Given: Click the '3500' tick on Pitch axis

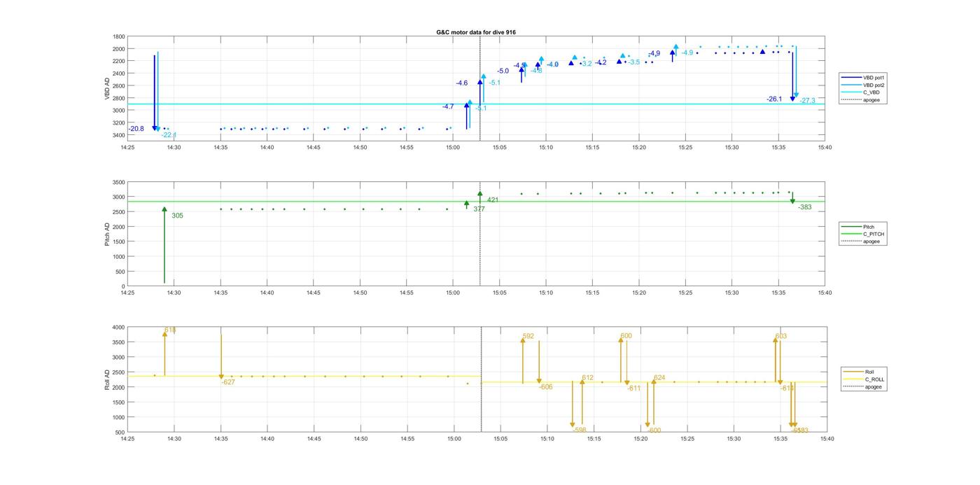Looking at the screenshot, I should coord(119,182).
